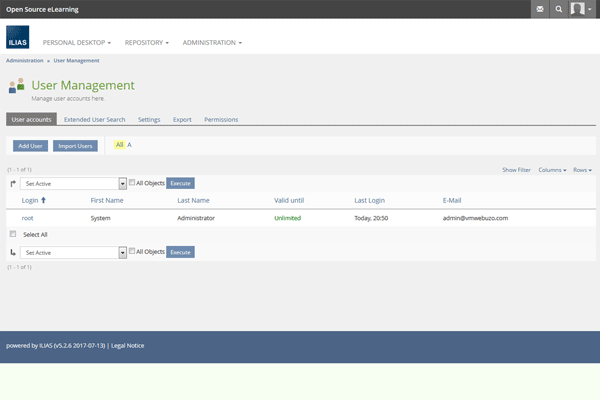Click the search magnifier icon
Image resolution: width=600 pixels, height=400 pixels.
[x=559, y=9]
